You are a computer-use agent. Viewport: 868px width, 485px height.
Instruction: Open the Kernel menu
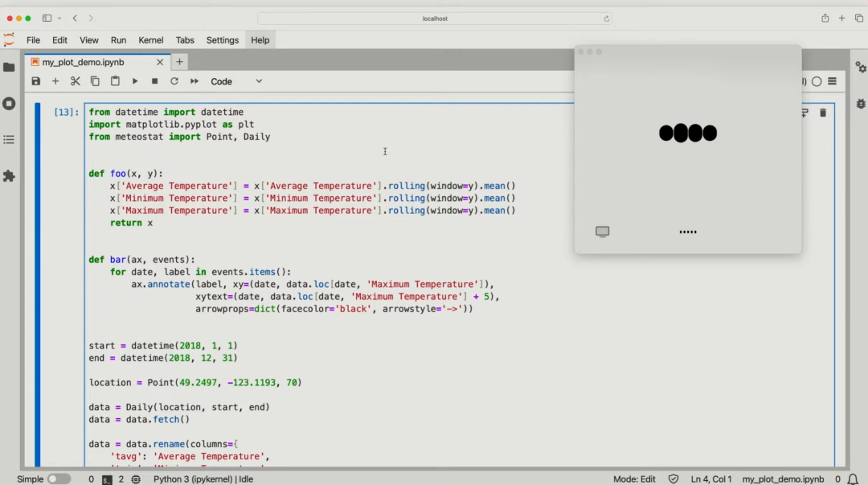pyautogui.click(x=150, y=40)
